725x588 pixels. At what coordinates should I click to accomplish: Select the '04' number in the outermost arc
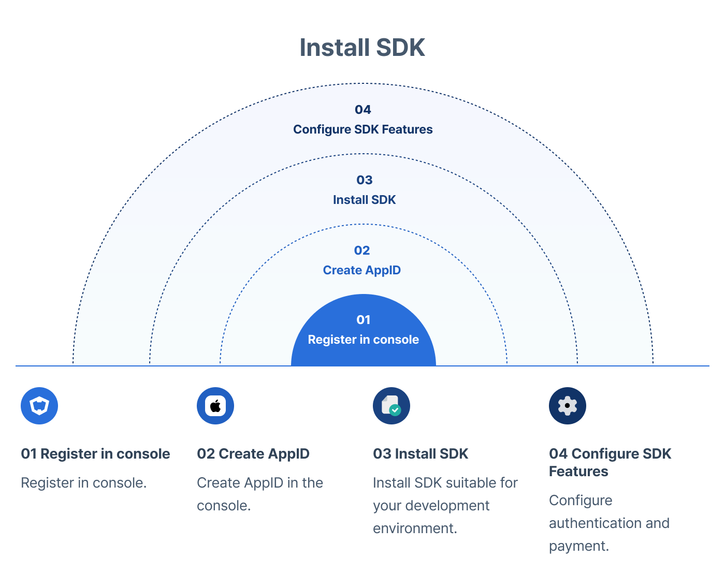click(363, 110)
